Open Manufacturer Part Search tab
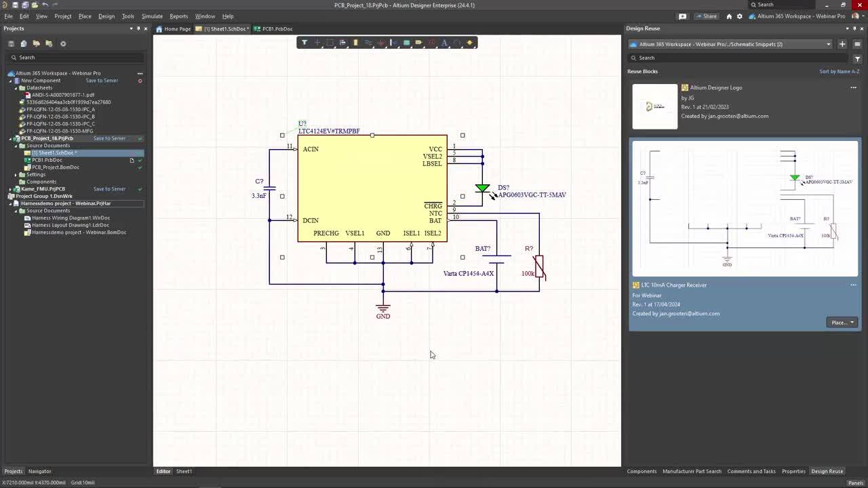Screen dimensions: 868x488 point(692,471)
